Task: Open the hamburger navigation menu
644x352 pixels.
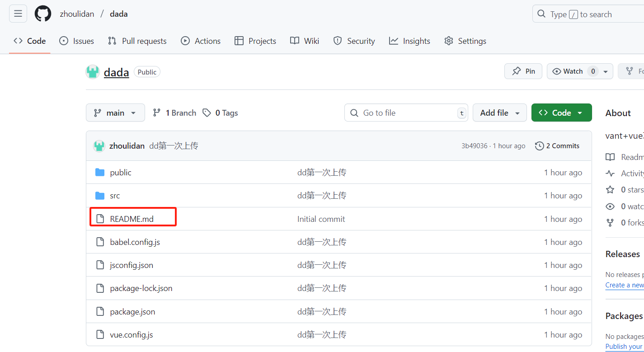Action: 18,14
